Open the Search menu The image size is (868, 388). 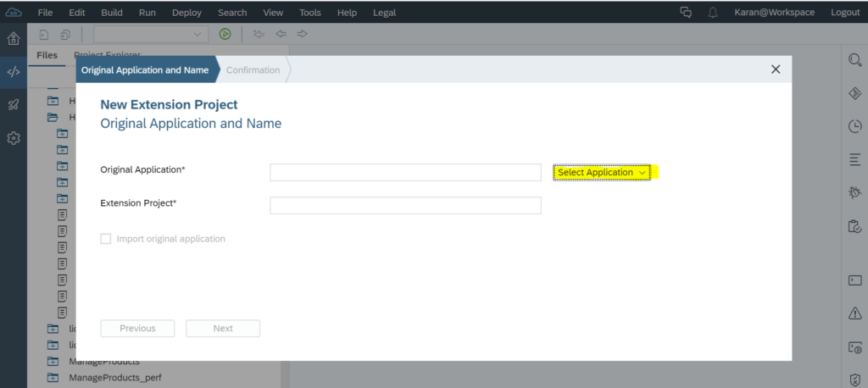[x=232, y=12]
